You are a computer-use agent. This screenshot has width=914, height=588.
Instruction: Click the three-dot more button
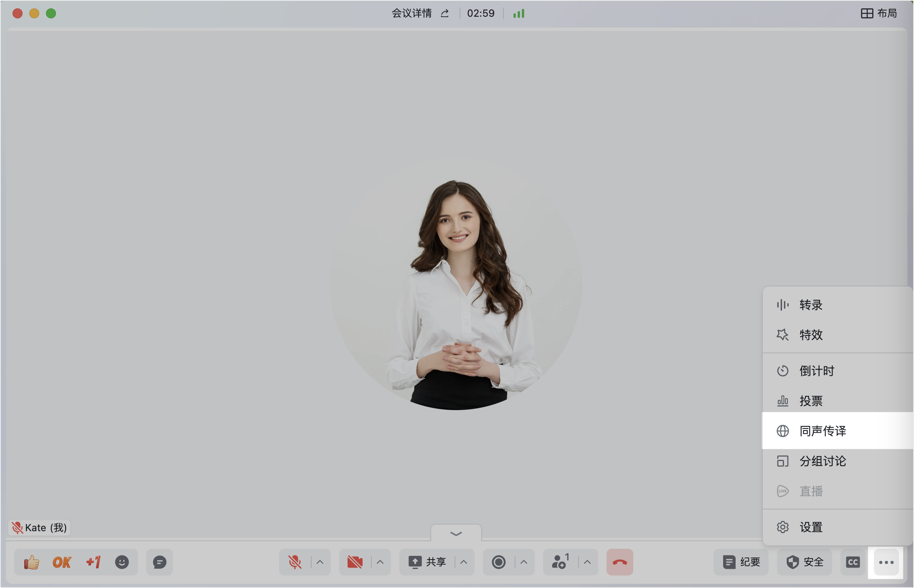click(886, 562)
